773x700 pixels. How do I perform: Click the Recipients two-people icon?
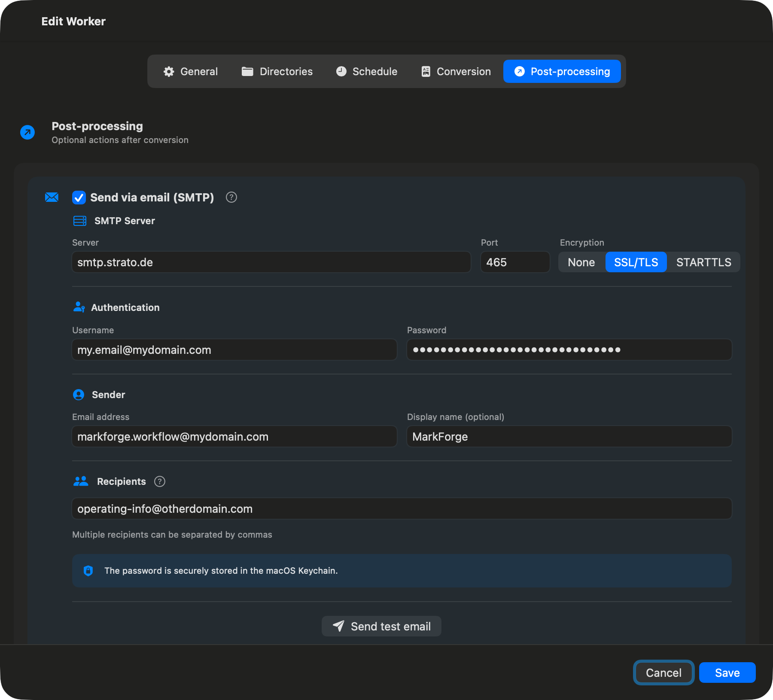pyautogui.click(x=81, y=481)
